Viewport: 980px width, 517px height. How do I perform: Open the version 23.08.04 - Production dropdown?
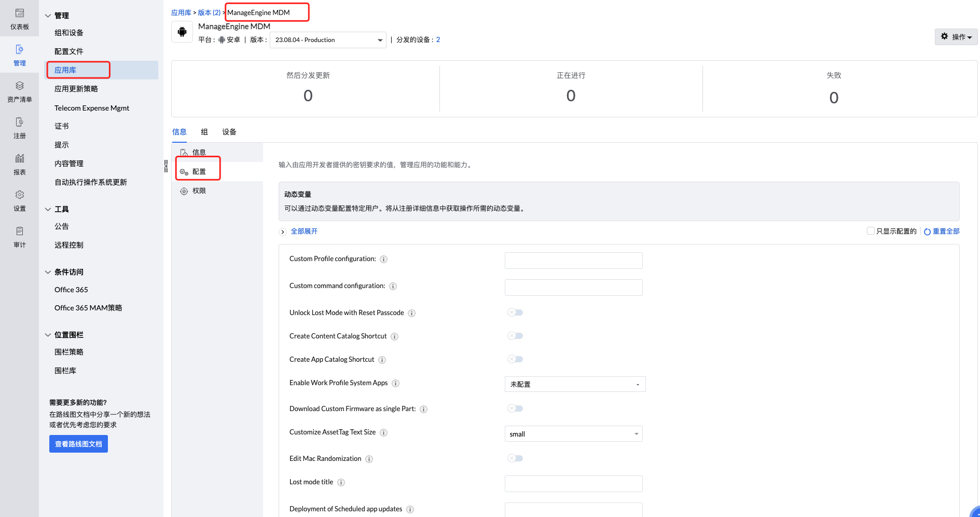(x=328, y=40)
